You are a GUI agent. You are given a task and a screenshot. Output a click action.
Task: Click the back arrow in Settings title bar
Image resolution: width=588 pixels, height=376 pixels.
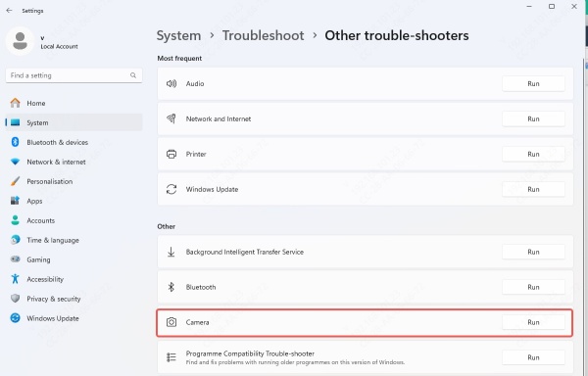(10, 11)
